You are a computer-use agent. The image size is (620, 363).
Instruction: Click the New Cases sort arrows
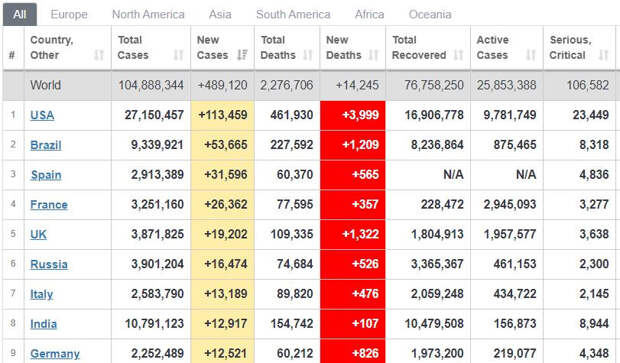(242, 55)
